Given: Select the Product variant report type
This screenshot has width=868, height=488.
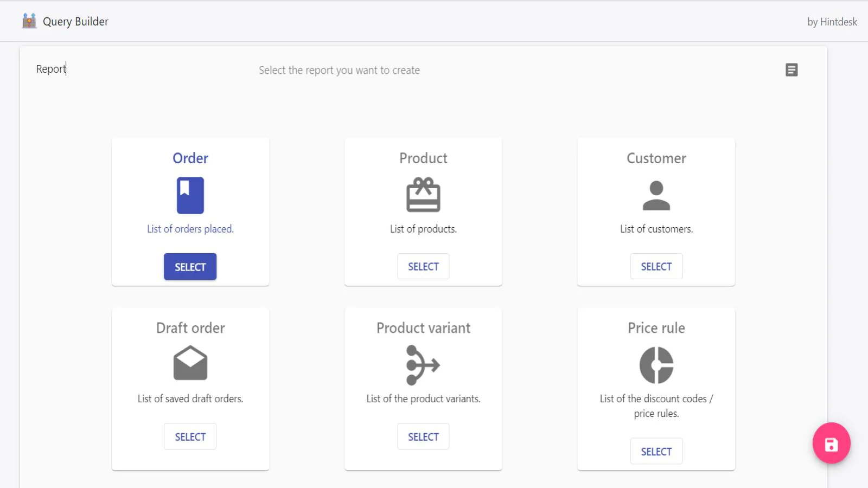Looking at the screenshot, I should point(423,436).
